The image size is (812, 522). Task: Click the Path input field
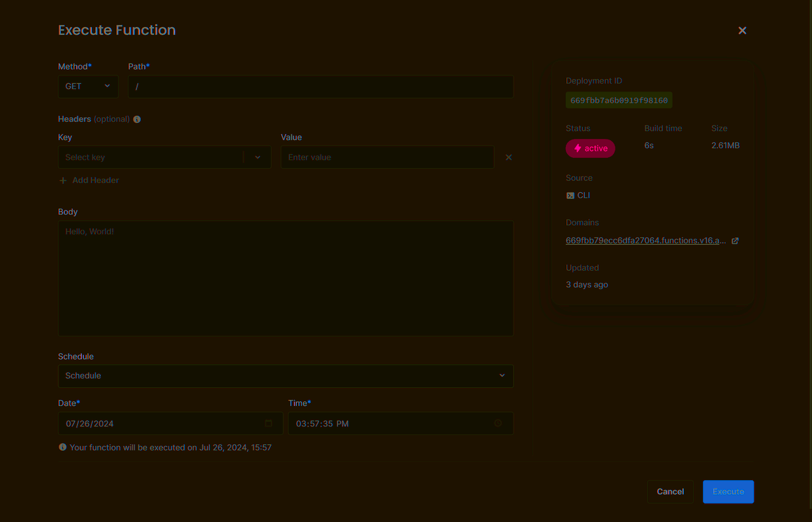click(x=320, y=86)
